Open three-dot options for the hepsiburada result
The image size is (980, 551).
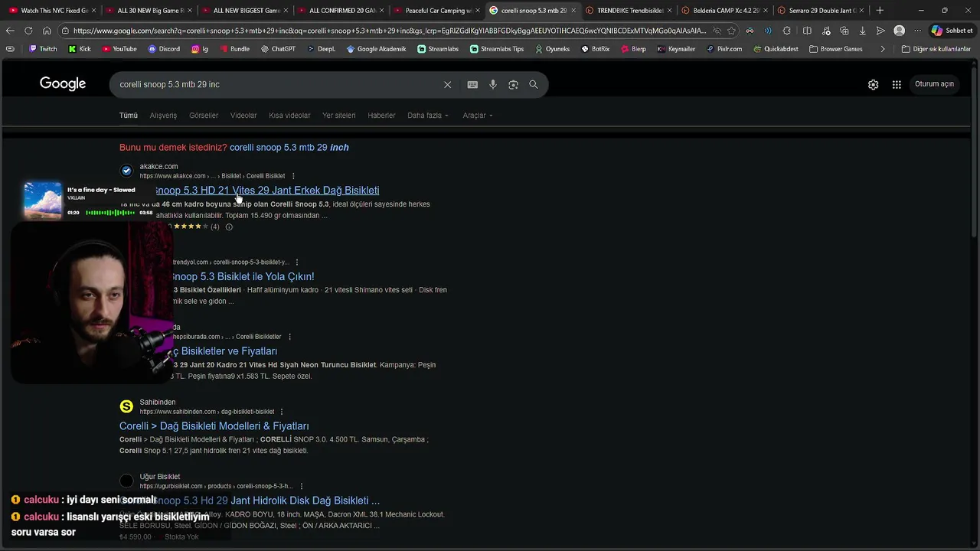pos(289,337)
